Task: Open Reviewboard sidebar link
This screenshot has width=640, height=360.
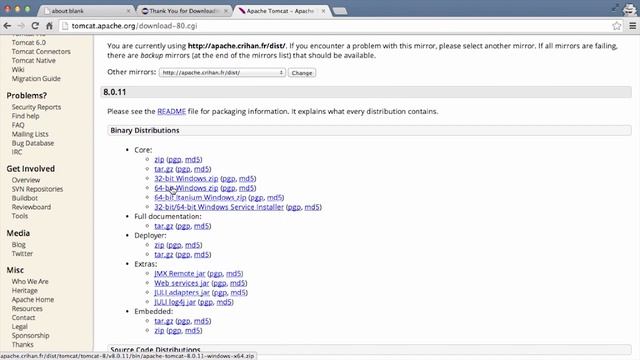Action: point(31,207)
